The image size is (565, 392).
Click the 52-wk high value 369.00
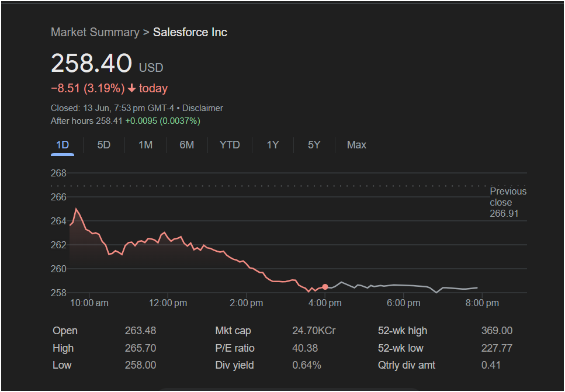497,331
